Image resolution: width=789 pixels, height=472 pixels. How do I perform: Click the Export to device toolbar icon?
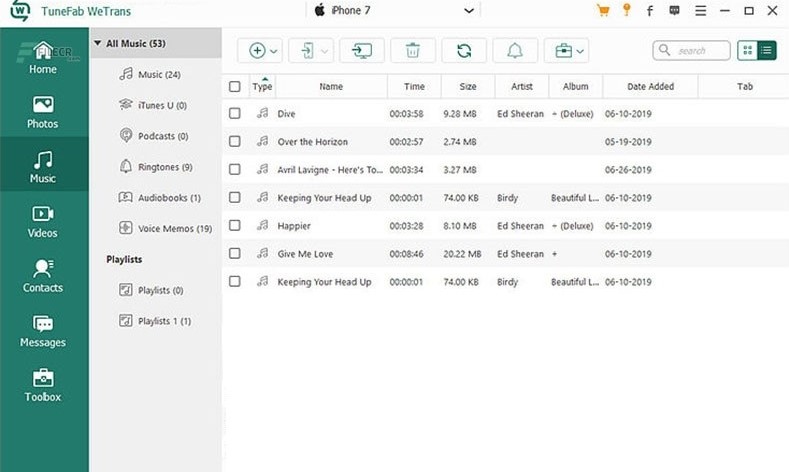click(x=307, y=51)
